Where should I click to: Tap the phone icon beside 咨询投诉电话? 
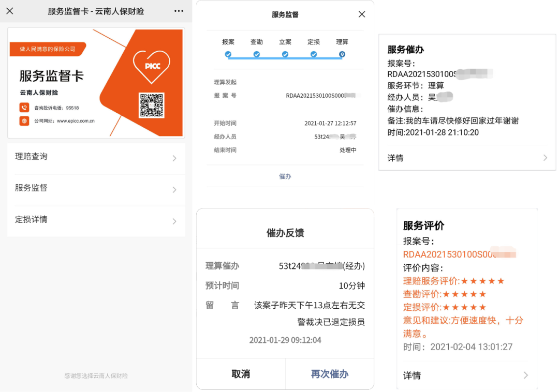click(24, 108)
